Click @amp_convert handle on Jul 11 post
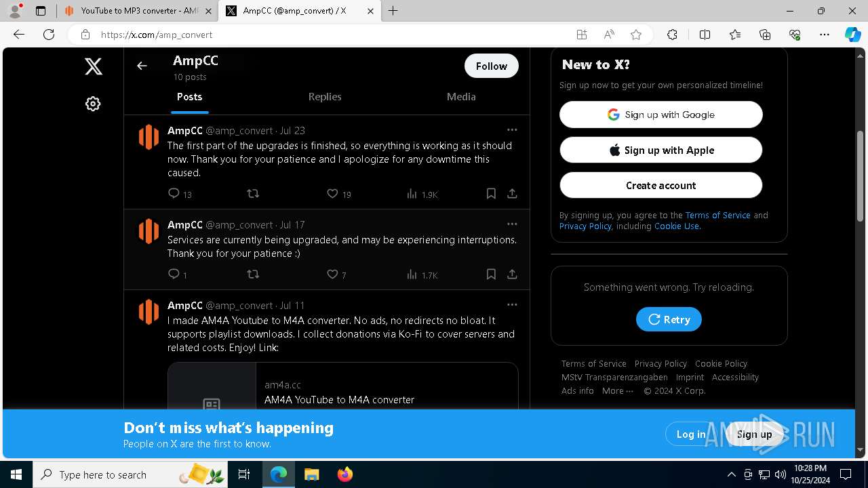The image size is (868, 488). tap(239, 306)
